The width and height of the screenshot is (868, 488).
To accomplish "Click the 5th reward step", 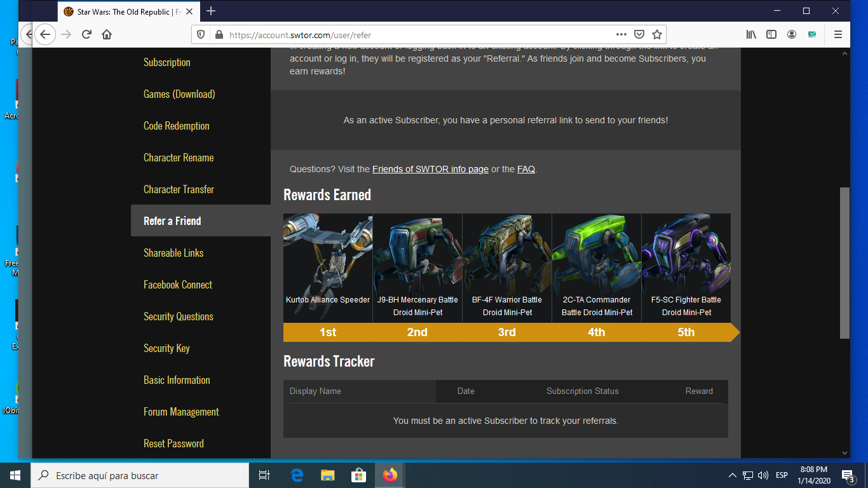I will click(686, 332).
